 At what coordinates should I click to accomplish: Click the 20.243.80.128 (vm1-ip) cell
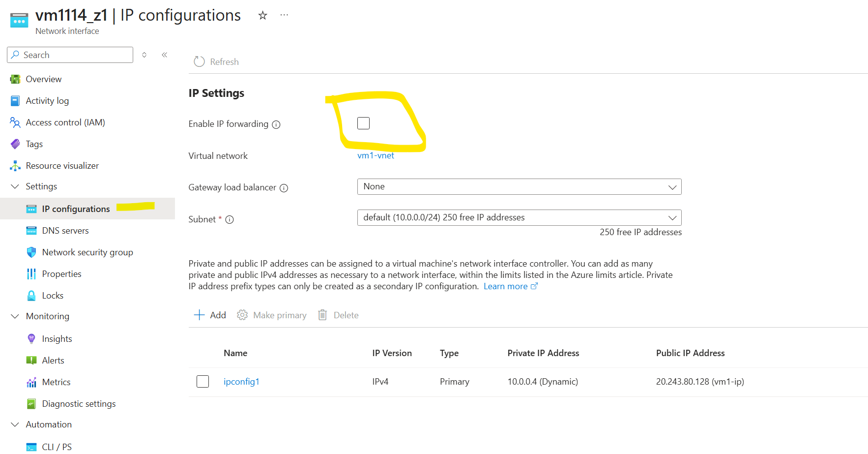(700, 382)
